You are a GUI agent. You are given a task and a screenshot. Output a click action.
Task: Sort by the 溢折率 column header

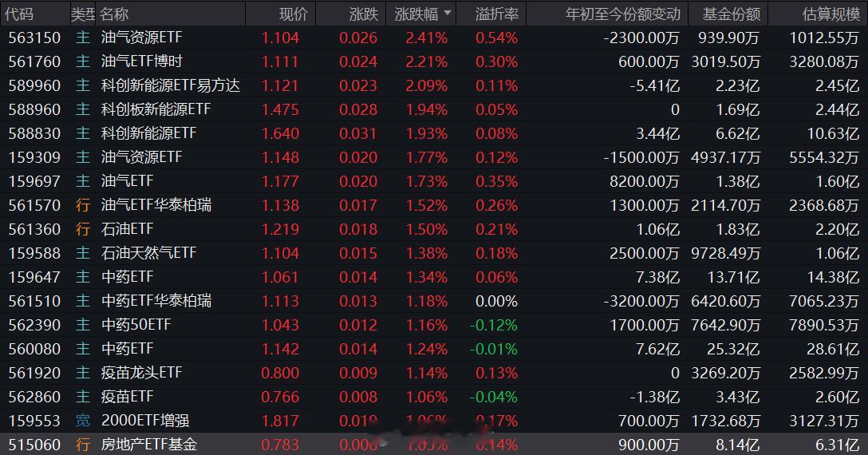496,14
